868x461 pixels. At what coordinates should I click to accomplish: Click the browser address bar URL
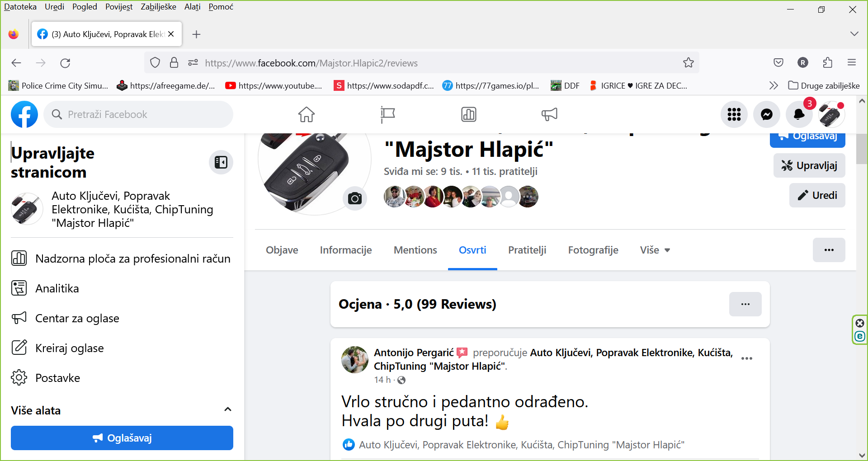click(x=311, y=63)
